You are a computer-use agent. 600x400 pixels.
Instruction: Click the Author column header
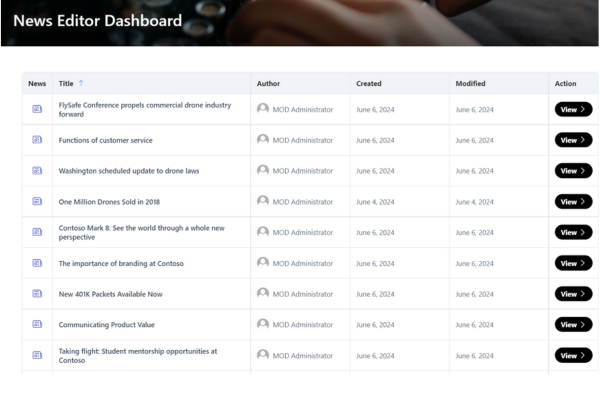268,83
